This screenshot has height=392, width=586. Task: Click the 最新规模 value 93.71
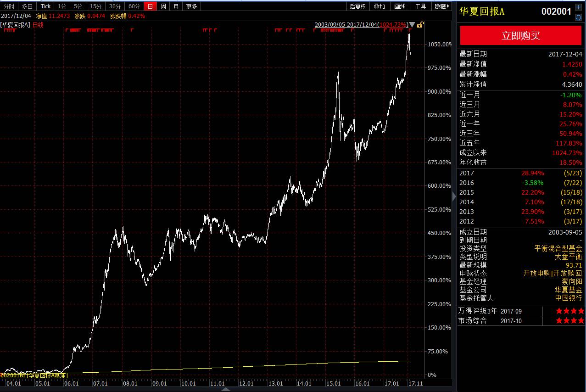[x=574, y=265]
